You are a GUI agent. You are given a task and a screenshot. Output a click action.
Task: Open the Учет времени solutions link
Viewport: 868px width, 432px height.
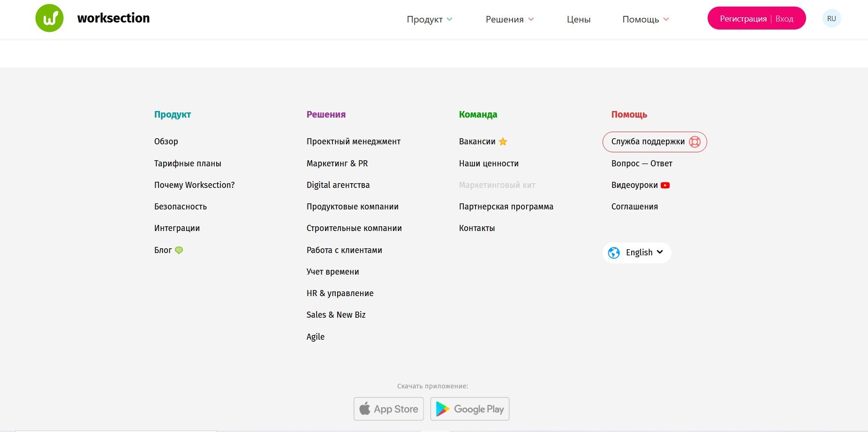click(x=332, y=272)
